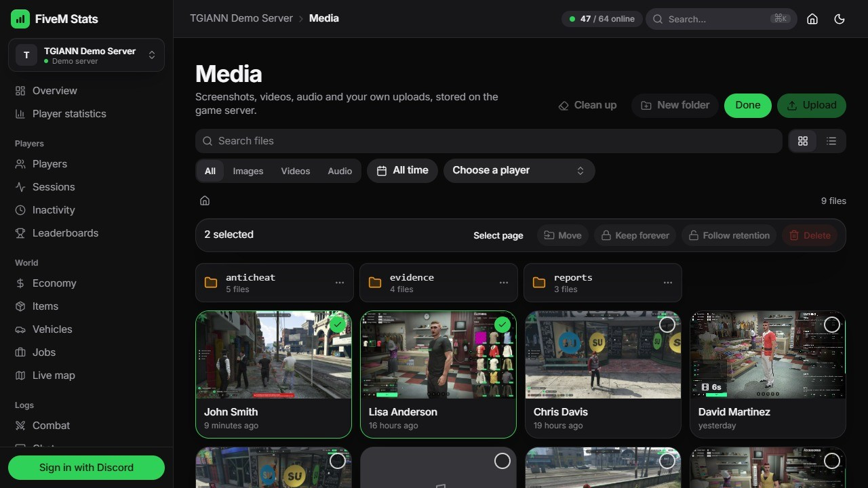Focus the Search files field
868x488 pixels.
coord(489,141)
